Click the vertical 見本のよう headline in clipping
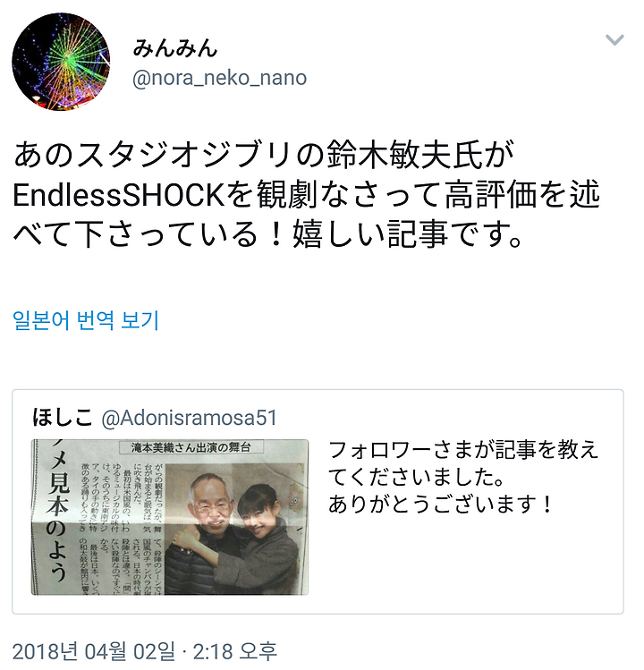This screenshot has width=644, height=670. click(x=56, y=518)
